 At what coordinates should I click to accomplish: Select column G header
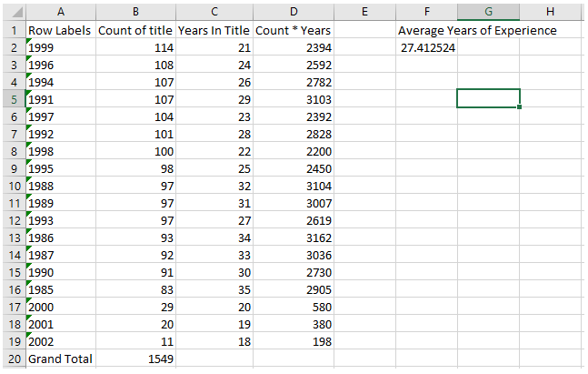tap(488, 12)
